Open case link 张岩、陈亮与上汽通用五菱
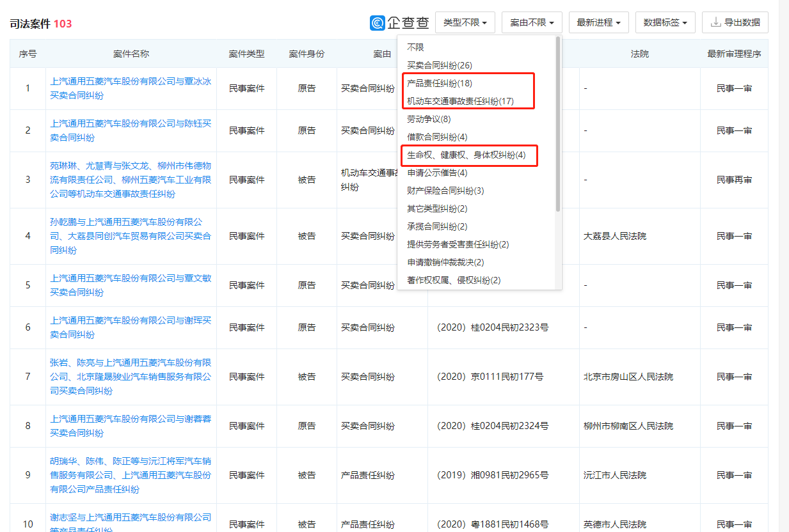Image resolution: width=789 pixels, height=532 pixels. point(131,377)
